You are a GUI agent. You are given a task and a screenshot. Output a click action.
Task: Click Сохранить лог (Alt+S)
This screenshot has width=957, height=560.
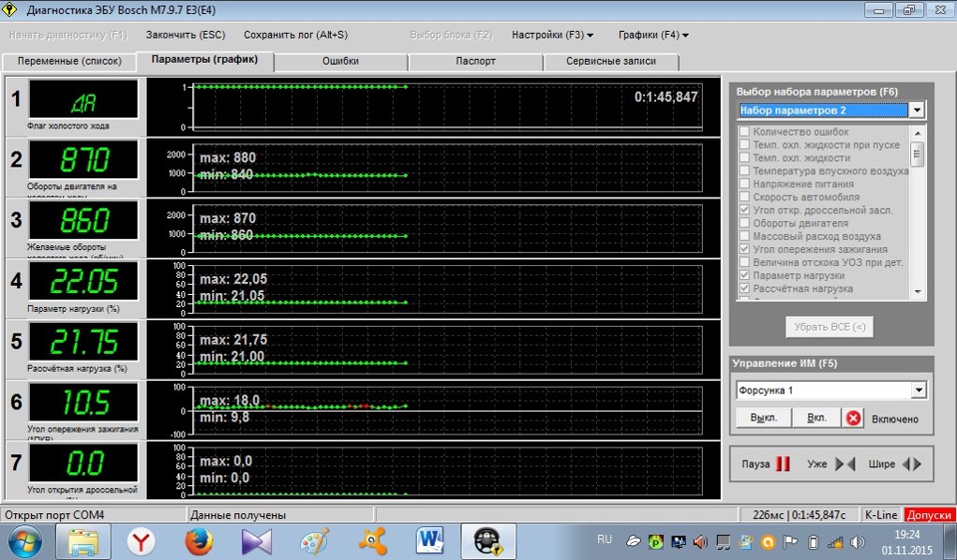coord(295,35)
